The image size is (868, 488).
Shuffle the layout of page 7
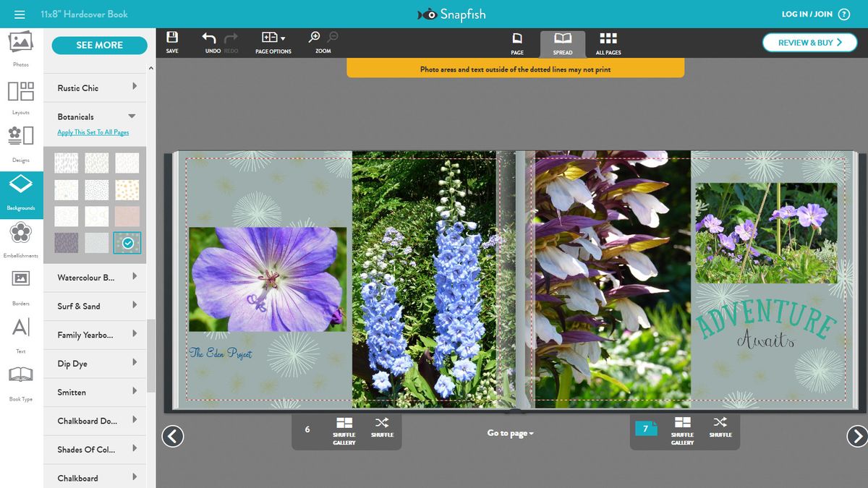coord(720,427)
